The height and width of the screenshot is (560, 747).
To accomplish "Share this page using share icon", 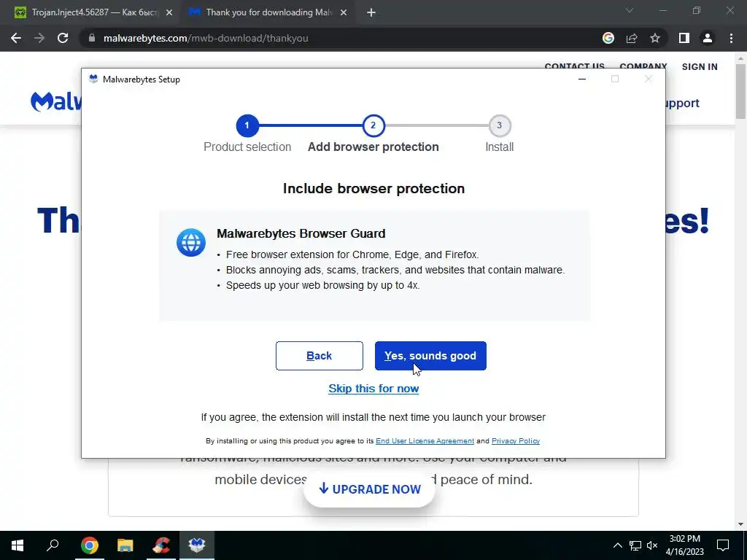I will 632,38.
